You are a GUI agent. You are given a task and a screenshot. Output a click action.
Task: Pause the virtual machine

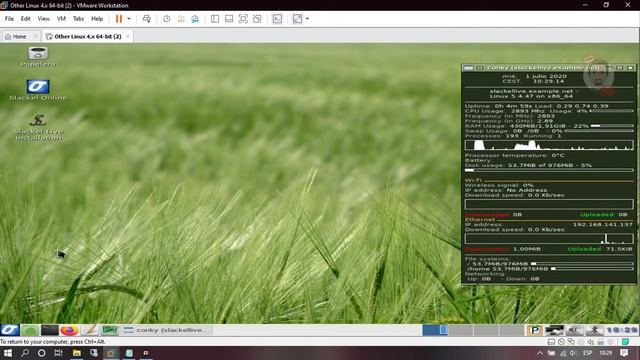tap(119, 19)
